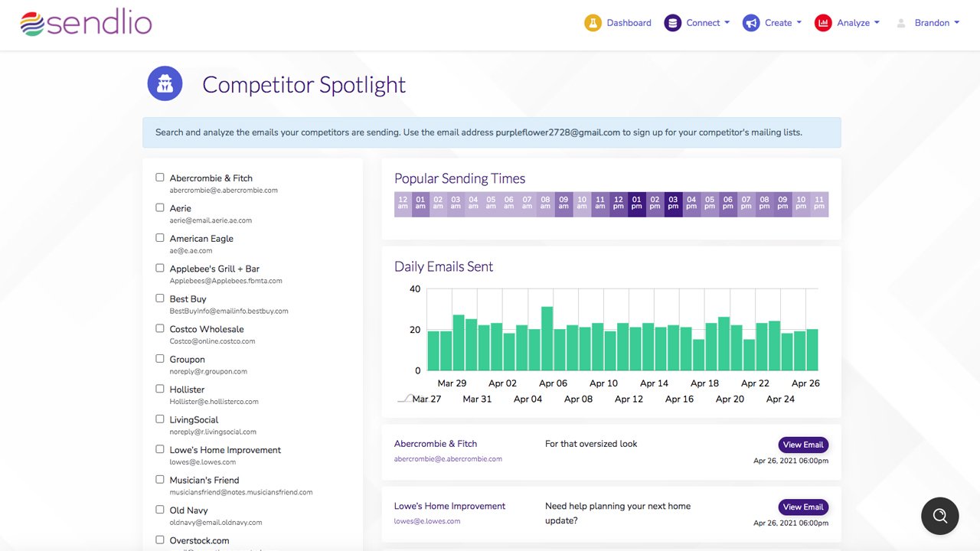
Task: Click the purple Connect database icon
Action: pyautogui.click(x=672, y=23)
